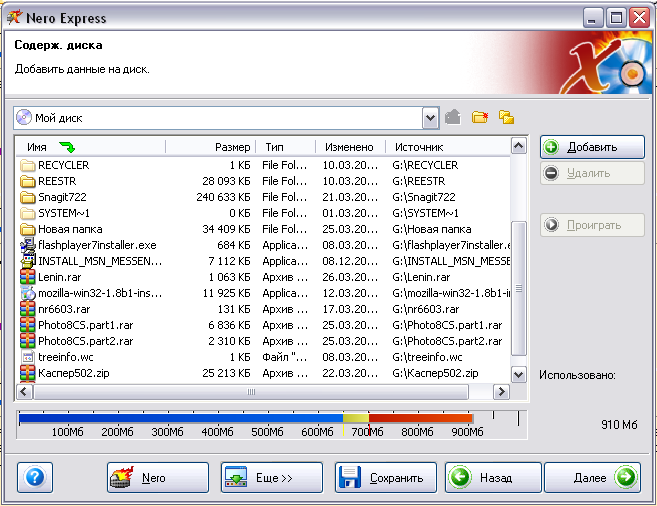The height and width of the screenshot is (506, 657).
Task: Click the nr6603.rar archive icon
Action: (x=28, y=309)
